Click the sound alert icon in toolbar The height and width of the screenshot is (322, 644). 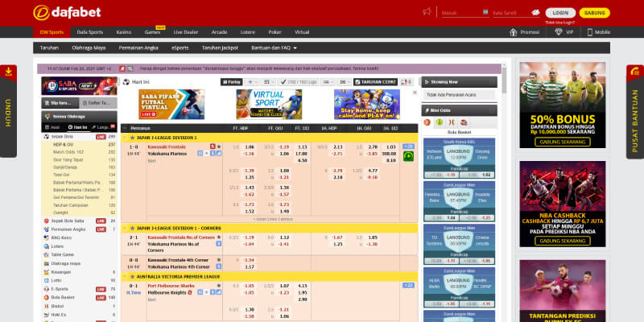406,82
